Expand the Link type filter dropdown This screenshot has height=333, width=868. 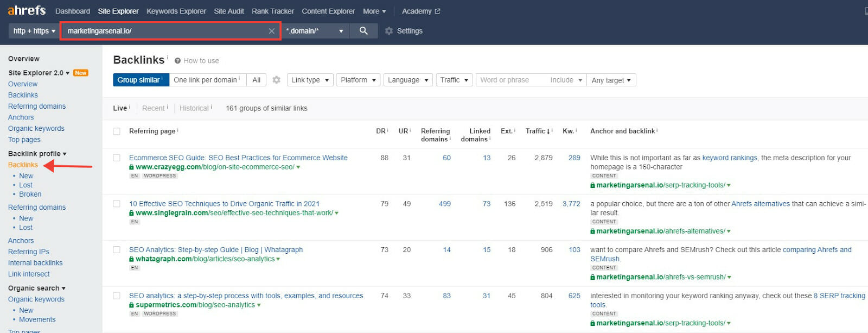pyautogui.click(x=310, y=80)
